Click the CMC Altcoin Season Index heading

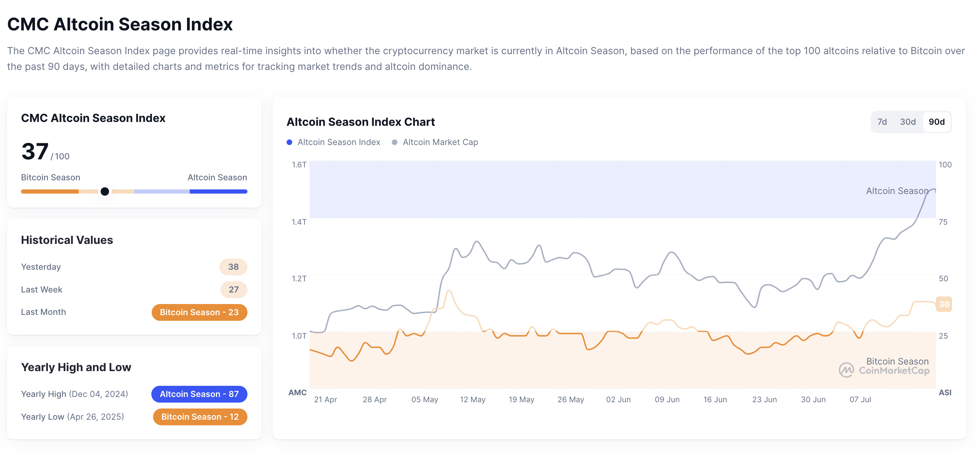tap(93, 118)
